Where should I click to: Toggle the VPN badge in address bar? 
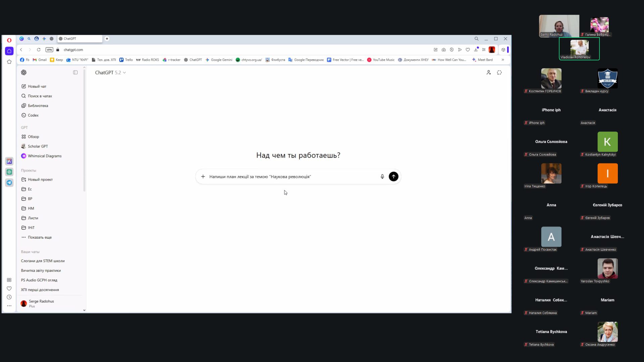(49, 50)
